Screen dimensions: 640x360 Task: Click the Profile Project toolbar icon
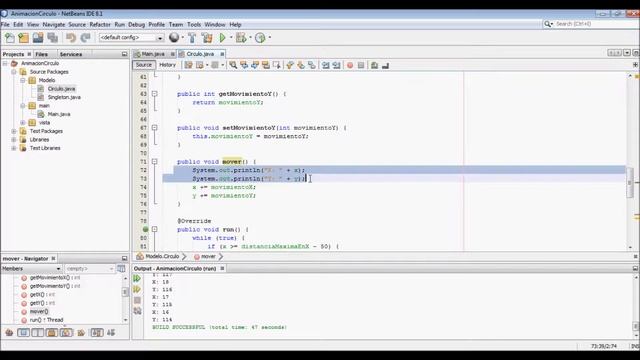(260, 38)
